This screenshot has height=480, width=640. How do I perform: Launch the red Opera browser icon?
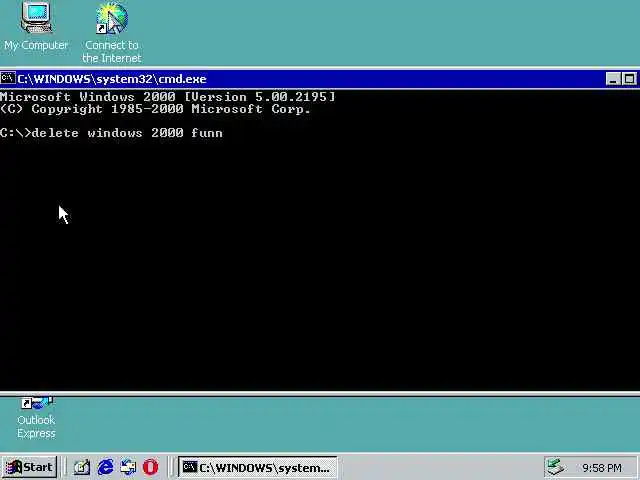tap(151, 467)
